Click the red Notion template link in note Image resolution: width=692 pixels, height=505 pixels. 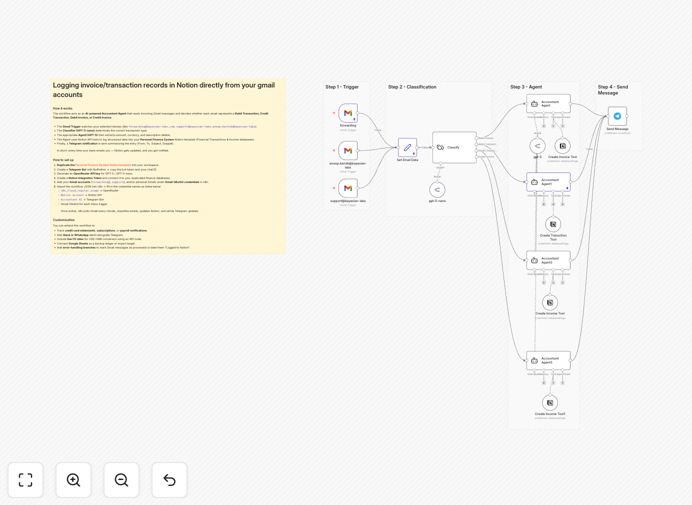[x=103, y=165]
